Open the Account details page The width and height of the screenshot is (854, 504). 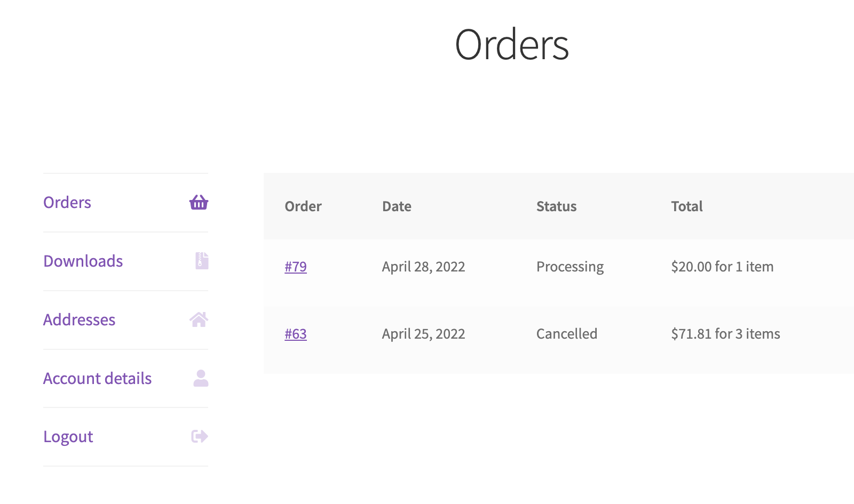[97, 378]
